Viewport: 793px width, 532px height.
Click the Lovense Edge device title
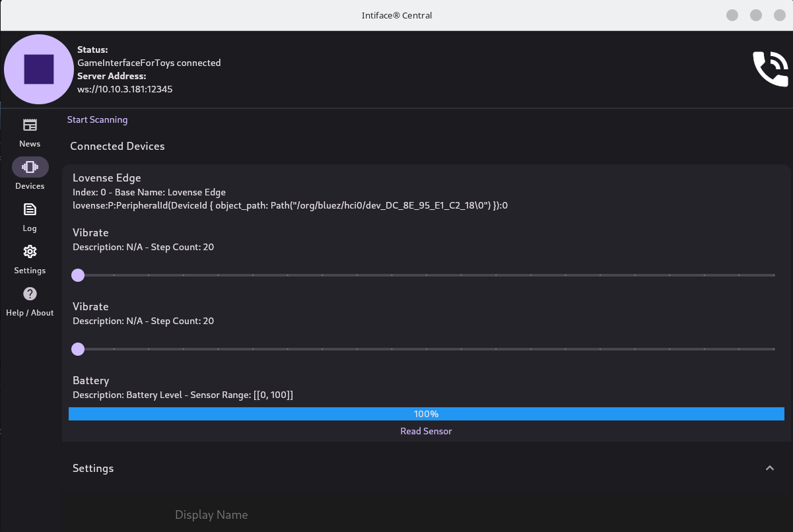(106, 178)
